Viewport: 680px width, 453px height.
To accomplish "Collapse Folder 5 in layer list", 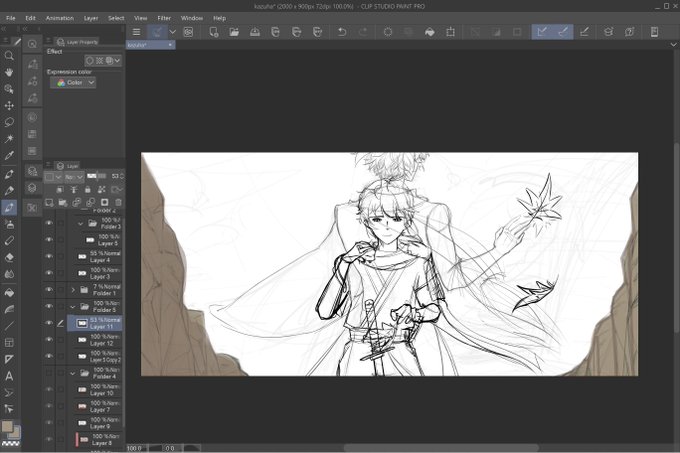I will tap(73, 306).
